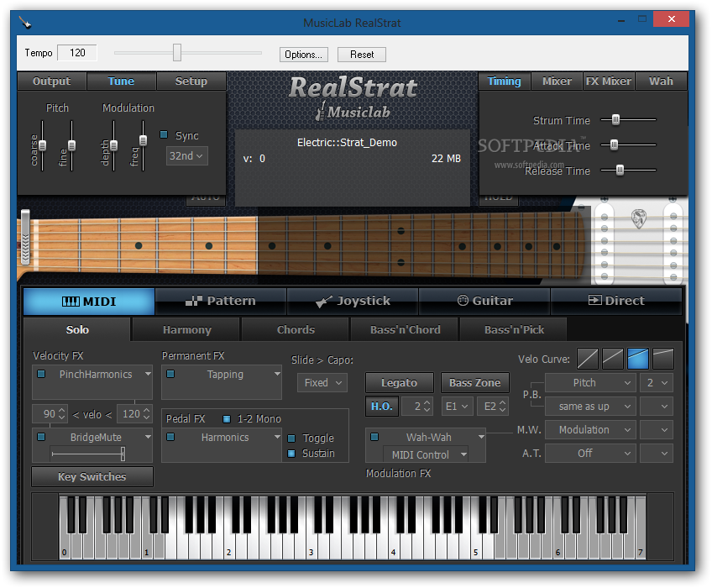
Task: Select the Bass'n'Pick sub-tab
Action: (x=514, y=329)
